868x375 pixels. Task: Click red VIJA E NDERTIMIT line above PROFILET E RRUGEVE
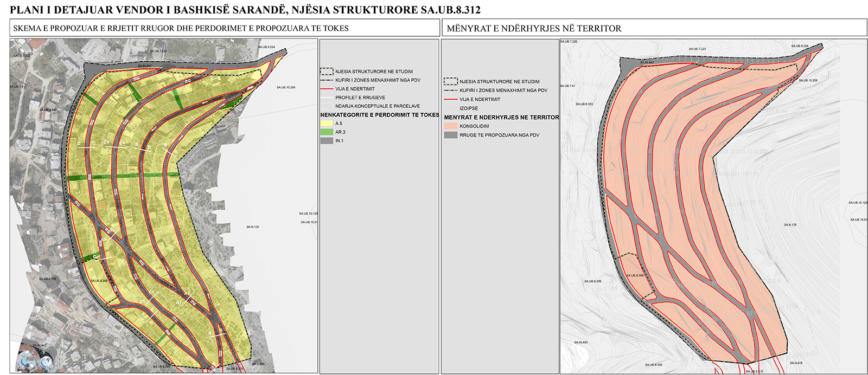click(327, 89)
